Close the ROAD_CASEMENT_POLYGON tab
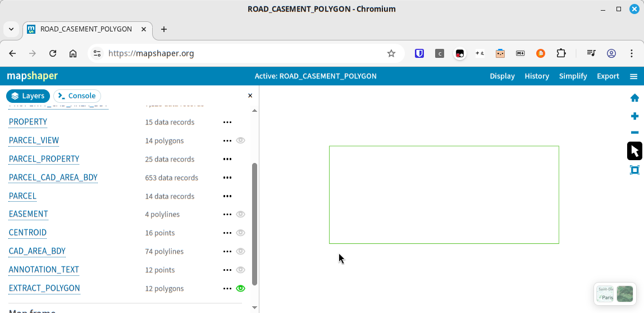 click(144, 29)
